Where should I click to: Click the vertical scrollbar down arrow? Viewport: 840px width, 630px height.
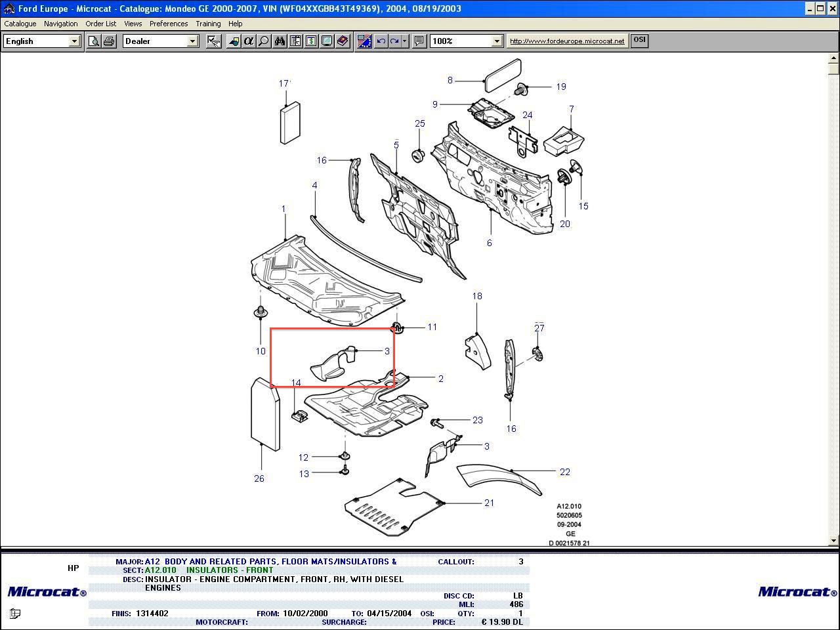tap(834, 541)
